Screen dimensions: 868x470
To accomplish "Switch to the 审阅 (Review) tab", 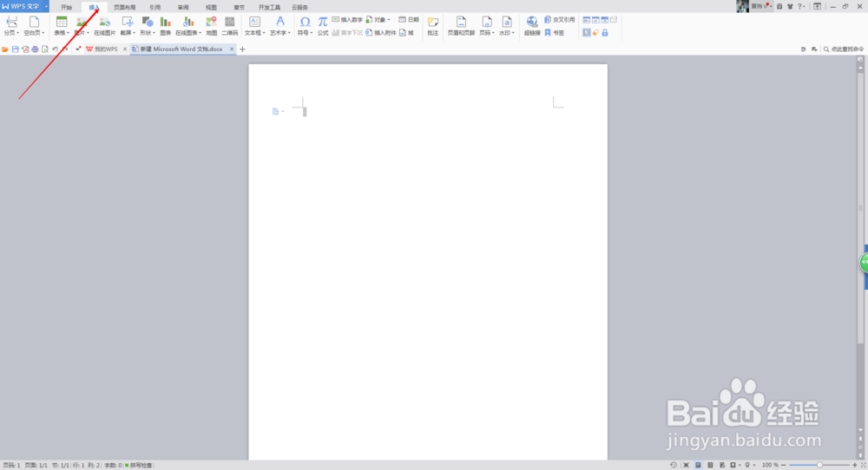I will coord(183,8).
